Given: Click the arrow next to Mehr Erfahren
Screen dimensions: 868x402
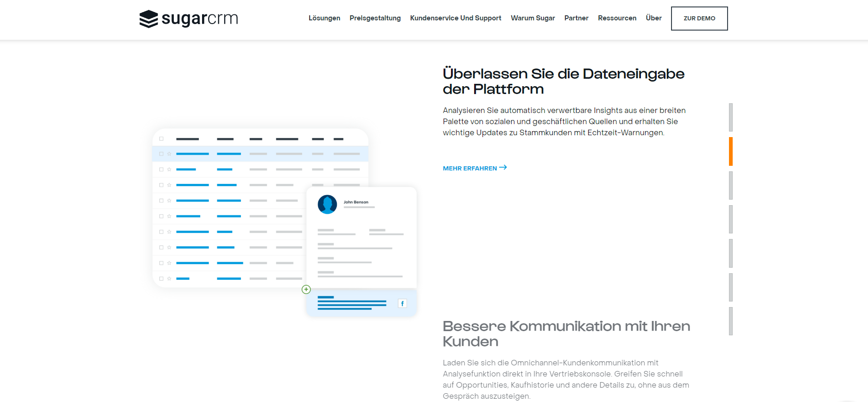Looking at the screenshot, I should (503, 168).
